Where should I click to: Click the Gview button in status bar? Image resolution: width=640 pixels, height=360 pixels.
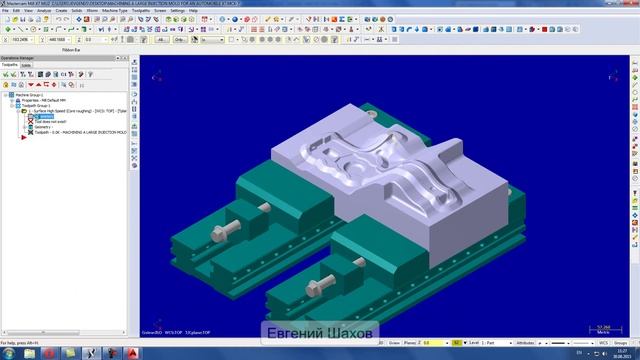coord(394,343)
